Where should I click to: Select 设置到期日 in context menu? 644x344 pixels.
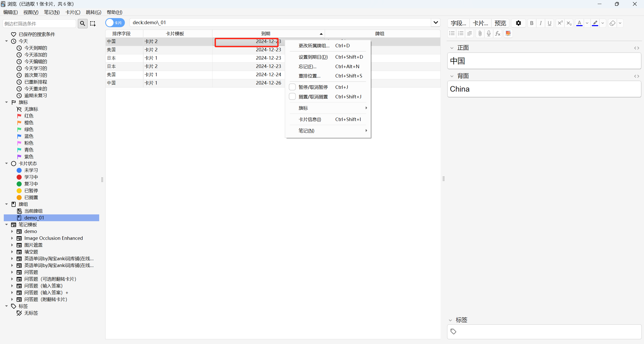click(x=313, y=57)
